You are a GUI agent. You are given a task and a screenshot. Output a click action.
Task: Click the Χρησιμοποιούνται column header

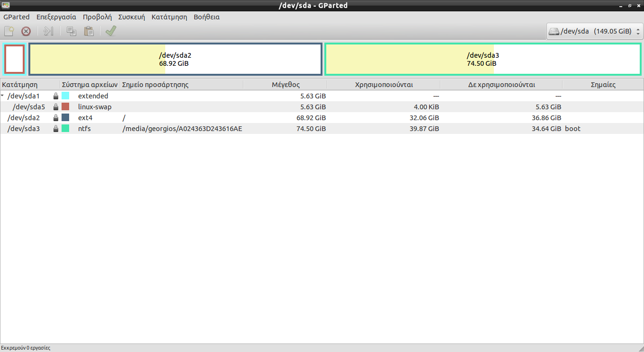(384, 85)
